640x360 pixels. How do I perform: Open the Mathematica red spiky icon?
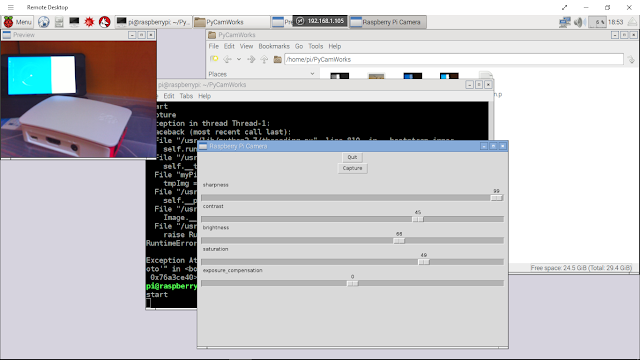click(x=89, y=22)
